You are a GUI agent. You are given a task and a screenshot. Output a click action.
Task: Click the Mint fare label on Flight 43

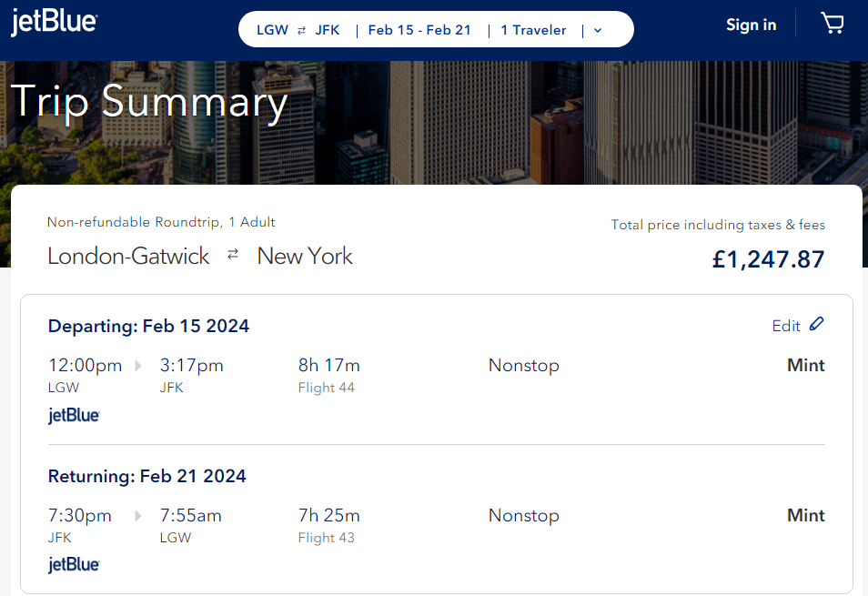(805, 516)
